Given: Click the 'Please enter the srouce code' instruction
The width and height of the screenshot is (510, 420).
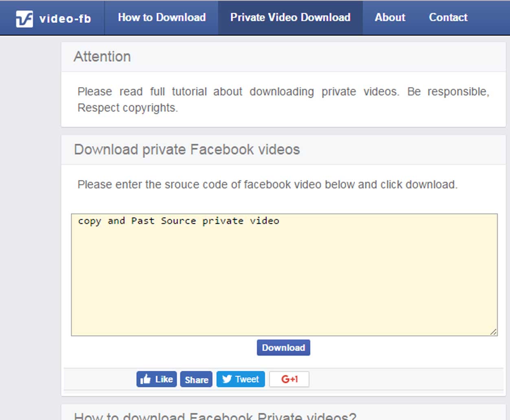Looking at the screenshot, I should [267, 184].
